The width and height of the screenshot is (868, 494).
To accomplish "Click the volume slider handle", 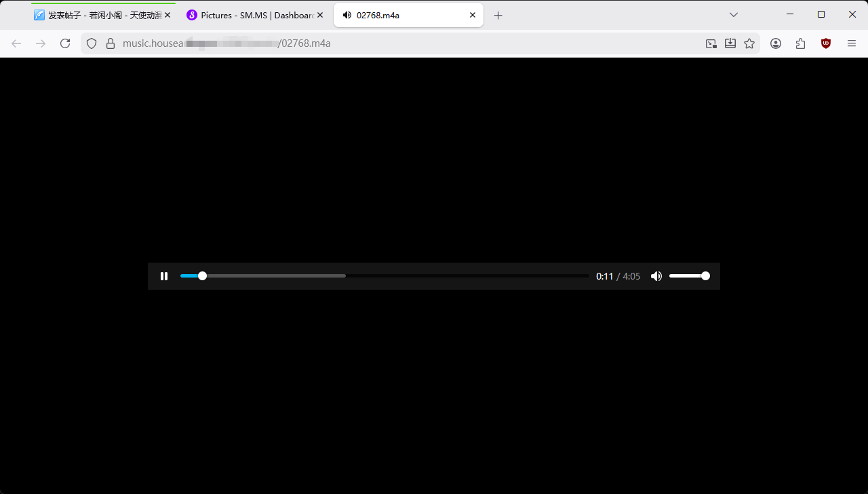I will click(705, 276).
